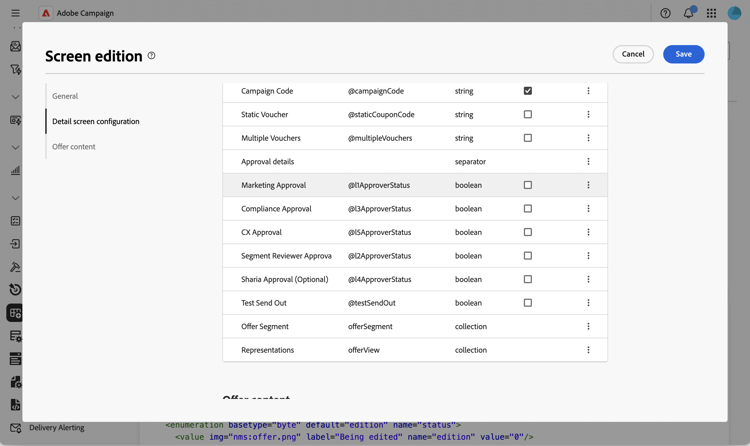
Task: Open the apps grid switcher icon
Action: coord(711,13)
